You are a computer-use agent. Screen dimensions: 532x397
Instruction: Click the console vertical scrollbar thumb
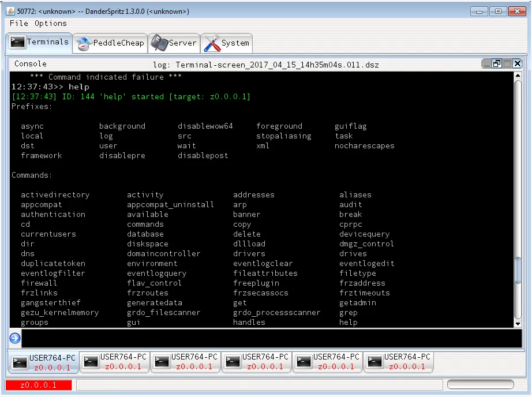pyautogui.click(x=518, y=271)
